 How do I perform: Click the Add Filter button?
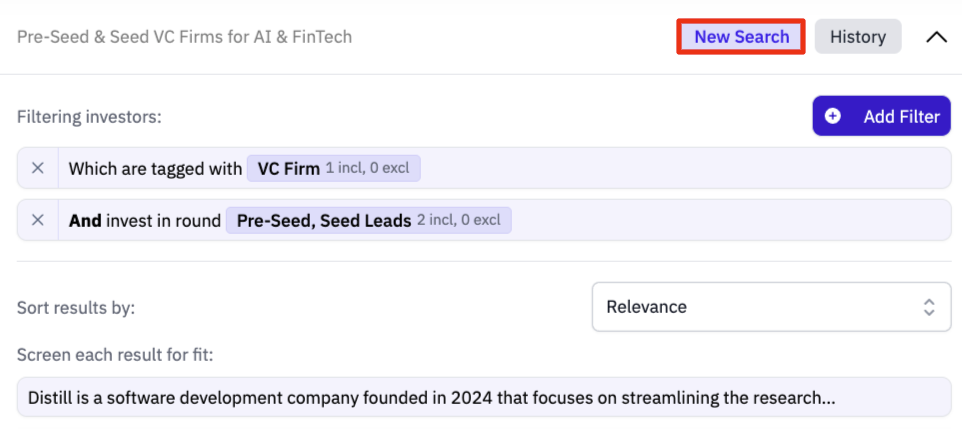pos(882,116)
